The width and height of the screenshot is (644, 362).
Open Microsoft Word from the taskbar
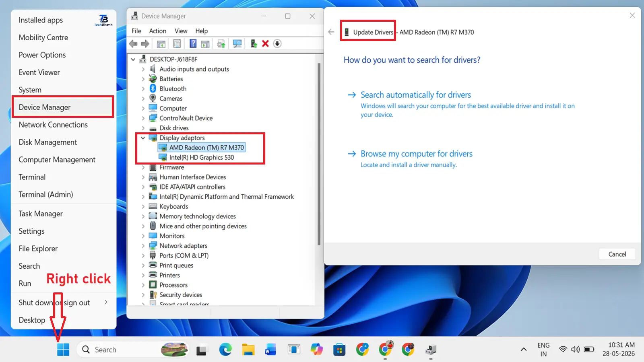pyautogui.click(x=270, y=350)
